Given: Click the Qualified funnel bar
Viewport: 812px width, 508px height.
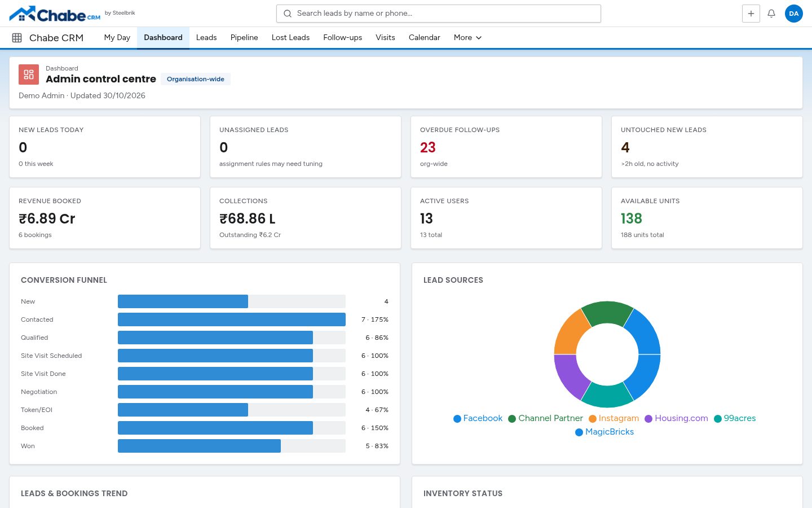Looking at the screenshot, I should click(215, 338).
